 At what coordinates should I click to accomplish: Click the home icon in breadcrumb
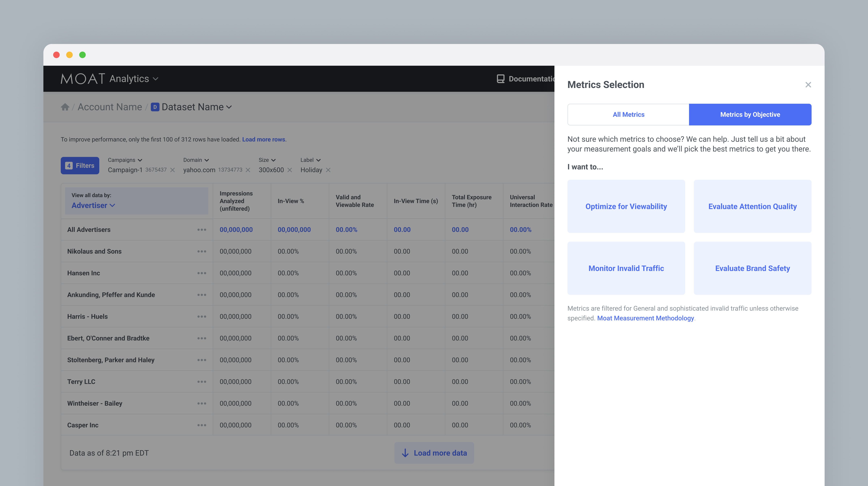point(65,107)
